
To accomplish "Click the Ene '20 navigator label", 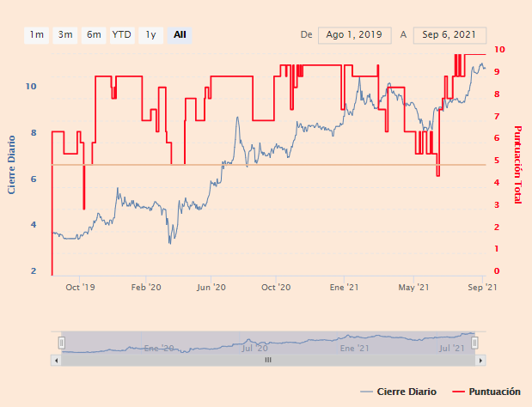I will (x=159, y=349).
